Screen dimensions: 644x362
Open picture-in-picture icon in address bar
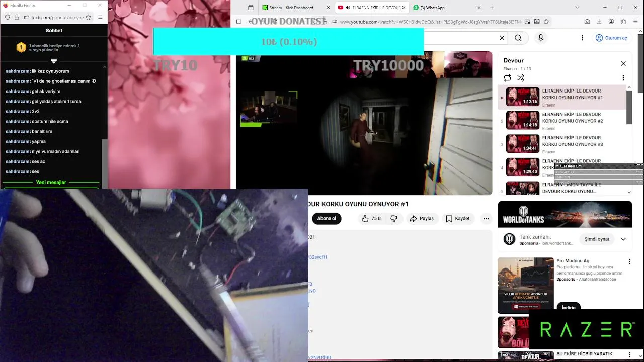(527, 22)
